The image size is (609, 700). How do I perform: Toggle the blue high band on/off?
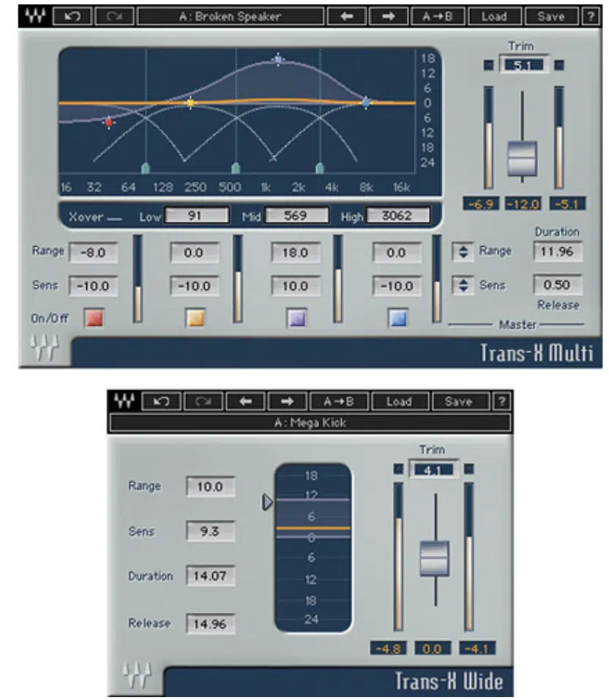coord(398,319)
